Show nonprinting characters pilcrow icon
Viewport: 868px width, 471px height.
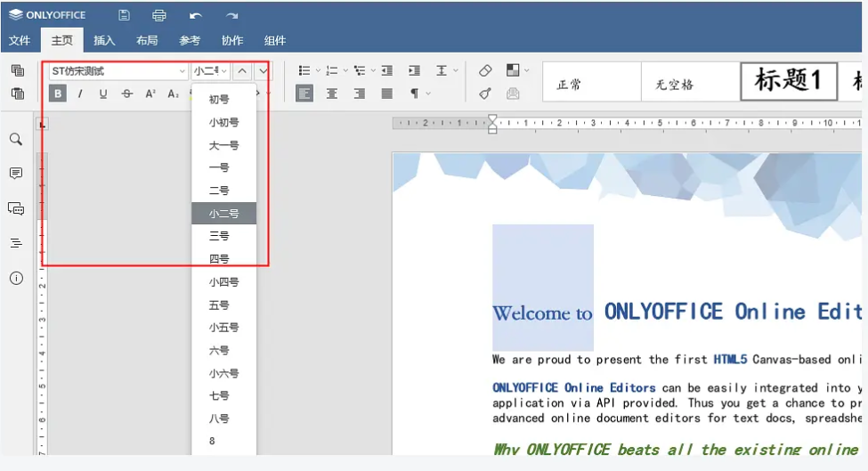[414, 93]
